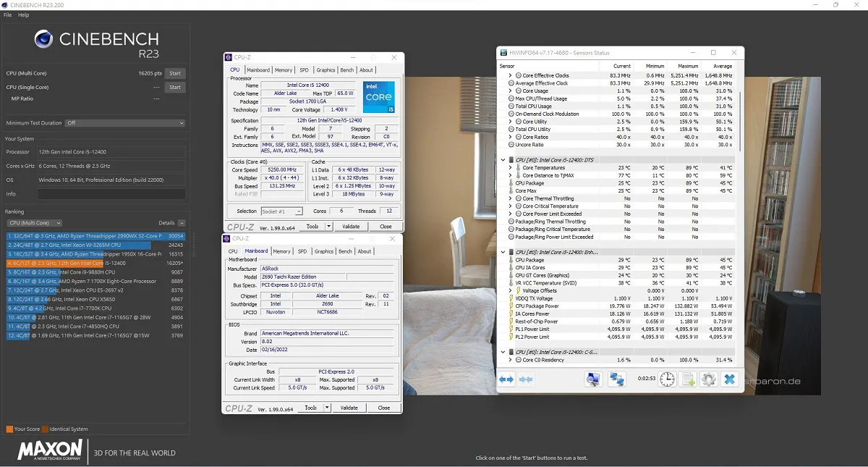The width and height of the screenshot is (868, 467).
Task: Click the blue X icon in HWiNFO toolbar
Action: click(x=729, y=379)
